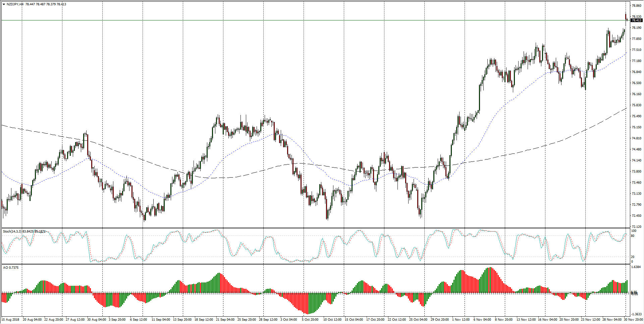Viewport: 644px width, 324px height.
Task: Click the 5 Oct 20:00 time label
Action: 310,320
